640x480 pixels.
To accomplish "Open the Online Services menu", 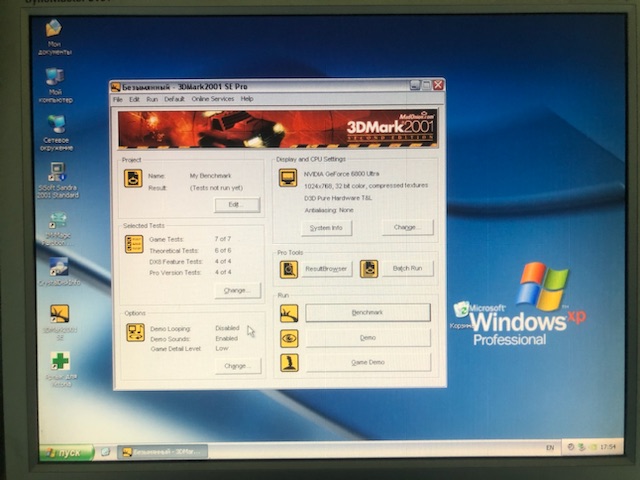I will pos(213,99).
